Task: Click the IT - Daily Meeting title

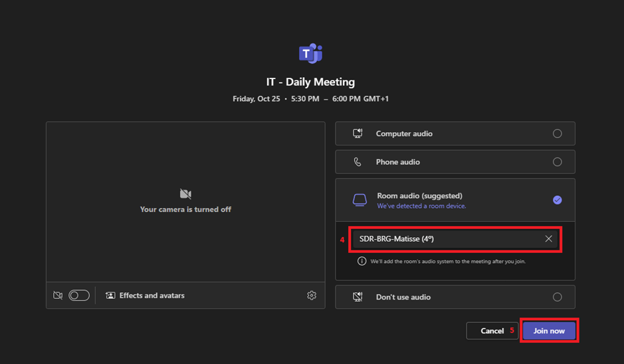Action: click(x=310, y=82)
